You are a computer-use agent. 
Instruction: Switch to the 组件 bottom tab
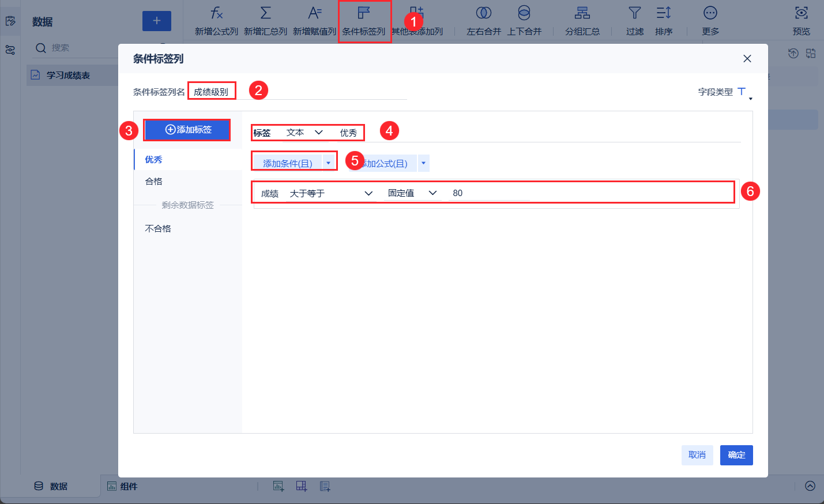[x=122, y=486]
